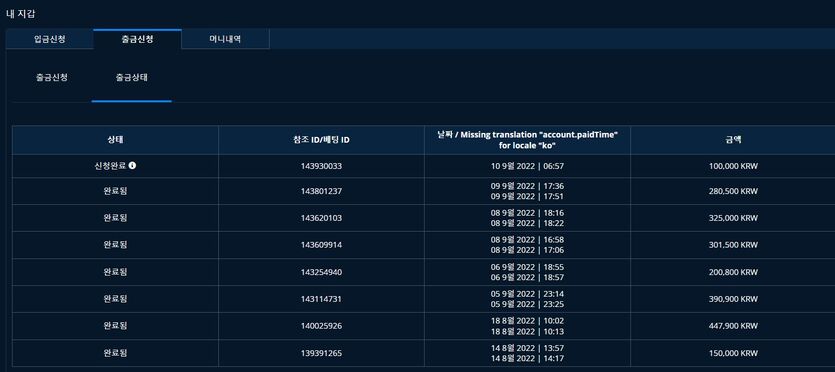This screenshot has height=372, width=835.
Task: Click the date 08 9월 2022 | 16:58
Action: (527, 240)
